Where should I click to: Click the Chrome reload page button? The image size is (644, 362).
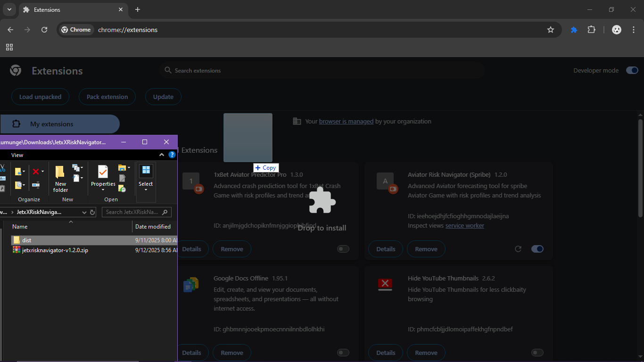coord(44,30)
